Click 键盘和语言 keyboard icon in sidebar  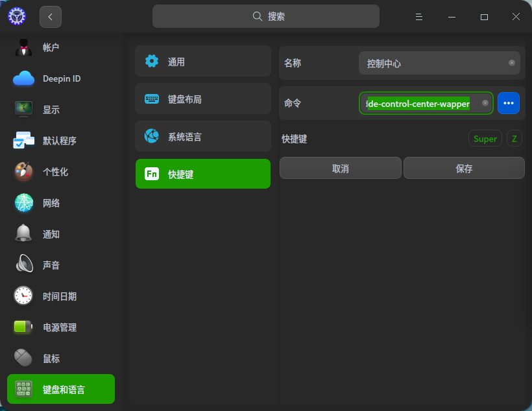23,389
